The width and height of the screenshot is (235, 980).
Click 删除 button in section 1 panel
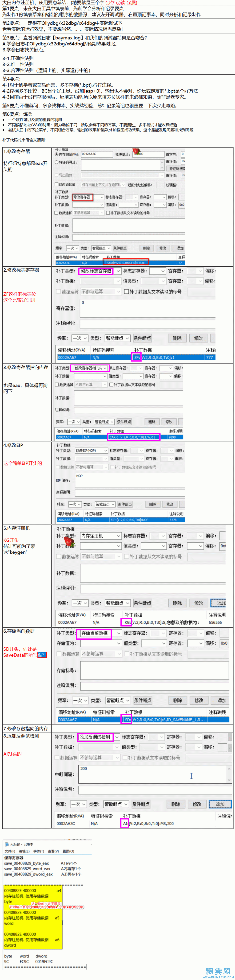[x=147, y=248]
